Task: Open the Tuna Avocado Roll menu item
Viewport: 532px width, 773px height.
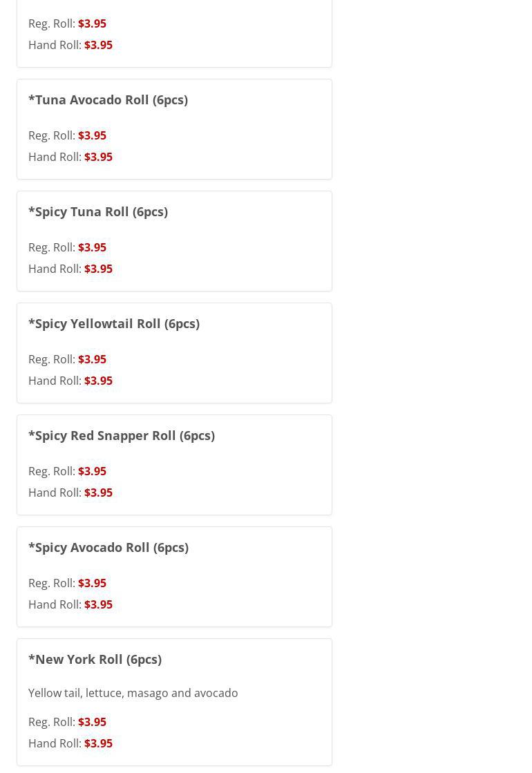Action: pos(108,99)
